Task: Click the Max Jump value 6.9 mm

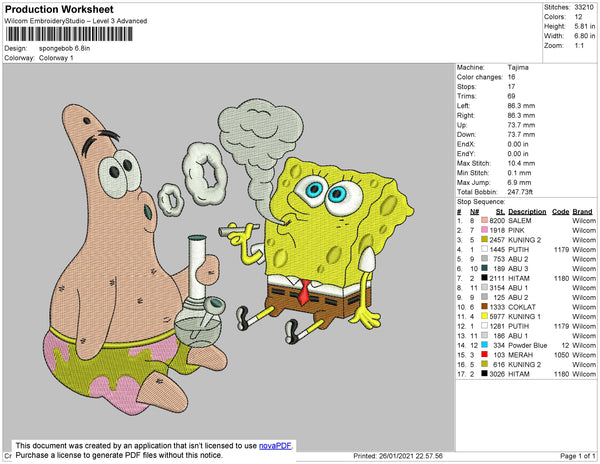Action: [x=519, y=182]
